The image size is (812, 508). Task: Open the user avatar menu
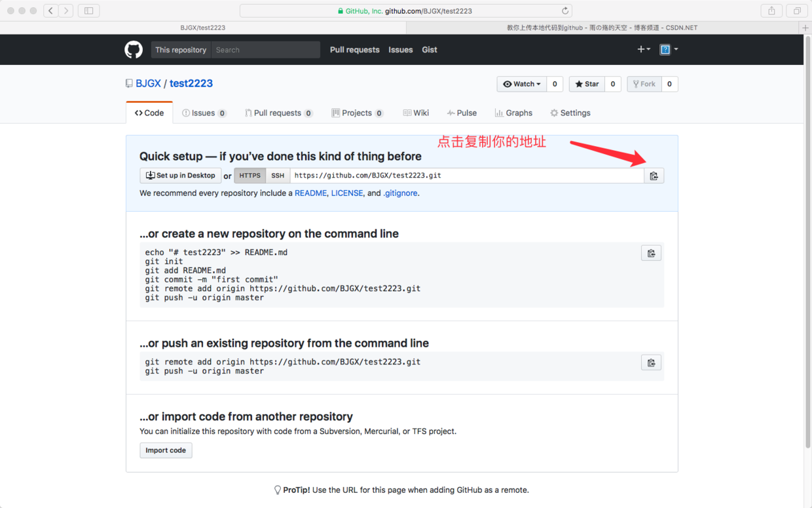pos(669,49)
